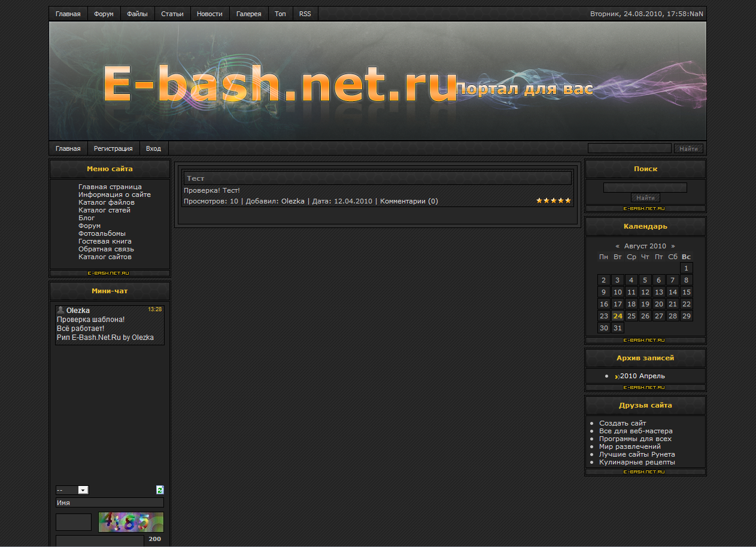
Task: Select day 24 in the calendar
Action: point(617,316)
